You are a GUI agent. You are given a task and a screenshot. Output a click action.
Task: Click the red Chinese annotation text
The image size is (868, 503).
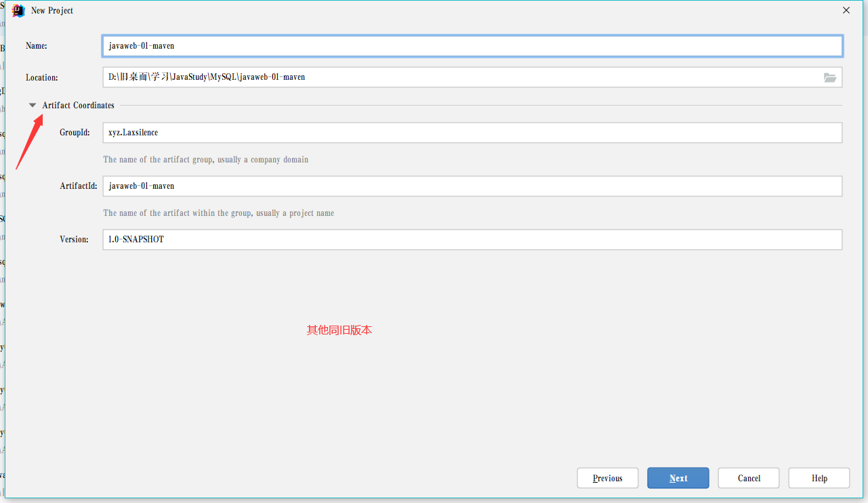(339, 330)
